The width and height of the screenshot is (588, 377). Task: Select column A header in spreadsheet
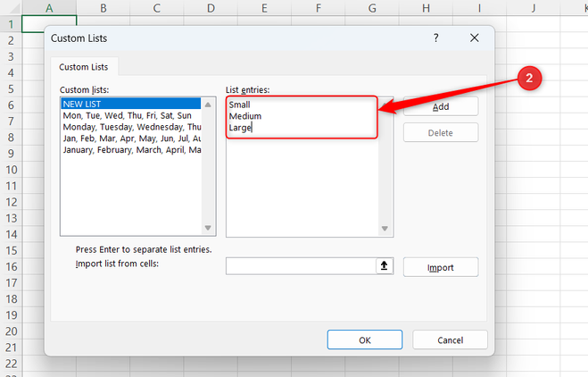click(x=49, y=8)
